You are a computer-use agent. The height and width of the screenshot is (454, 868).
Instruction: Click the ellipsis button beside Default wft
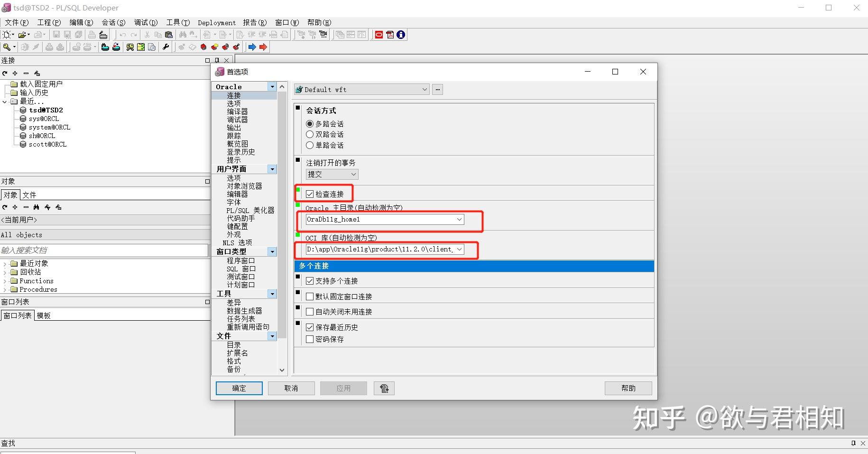(x=438, y=89)
